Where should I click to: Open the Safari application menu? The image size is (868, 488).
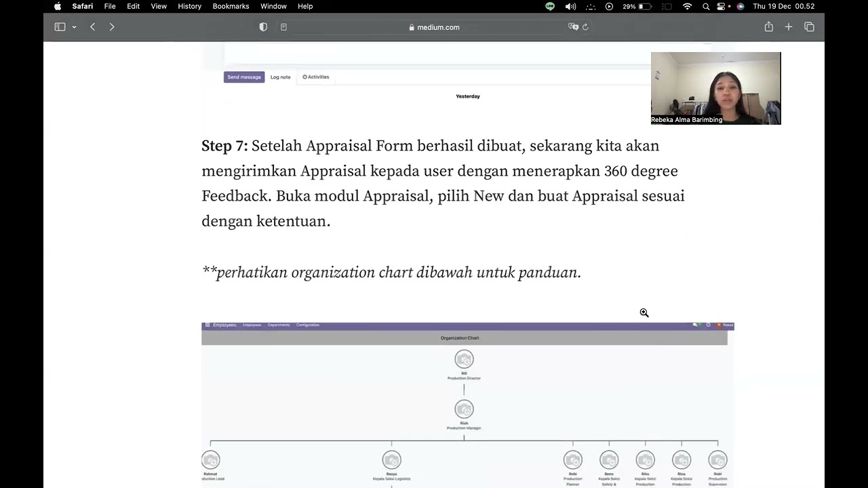coord(83,6)
